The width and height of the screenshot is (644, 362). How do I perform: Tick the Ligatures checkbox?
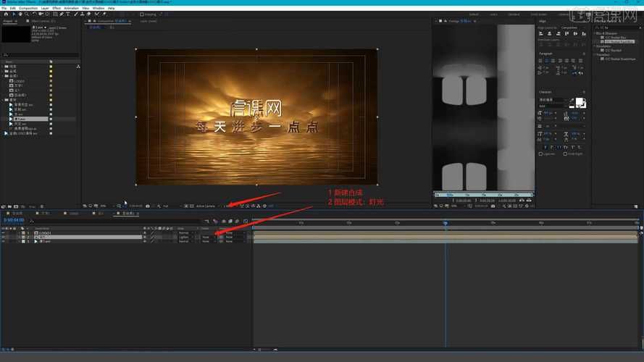(540, 154)
